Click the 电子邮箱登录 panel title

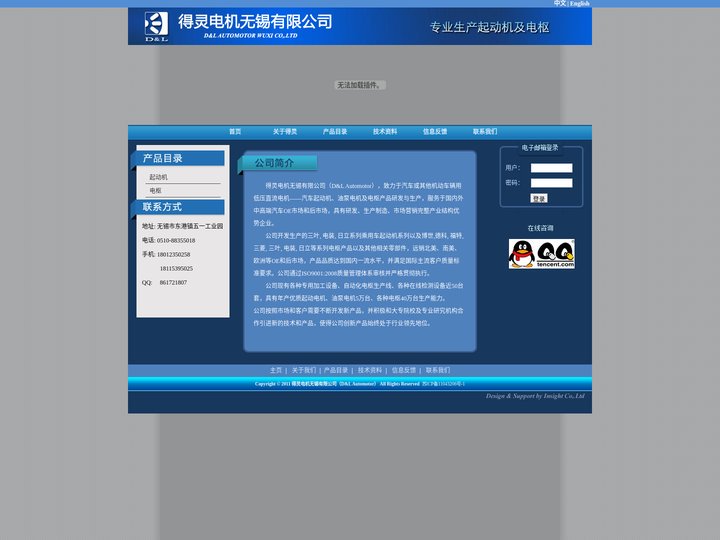(x=540, y=148)
